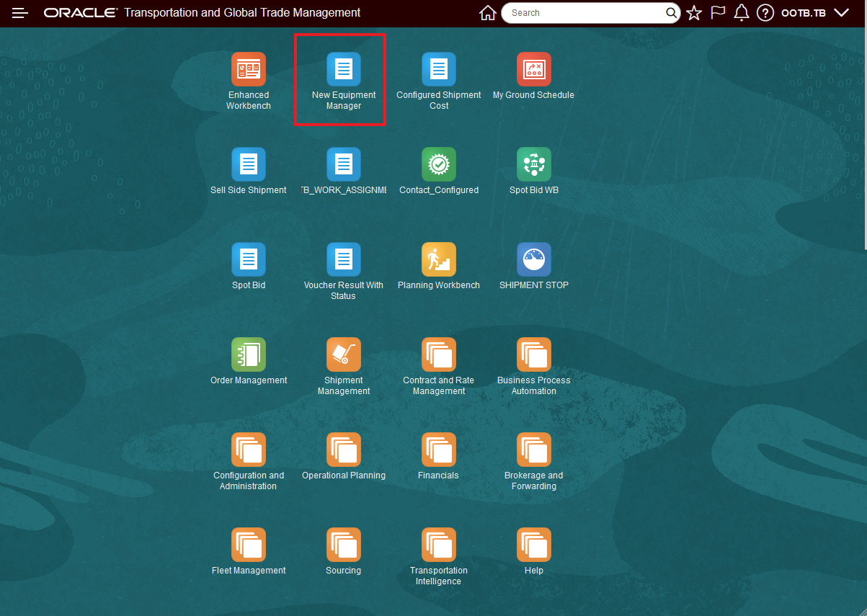
Task: Open Favorites star icon
Action: tap(694, 13)
